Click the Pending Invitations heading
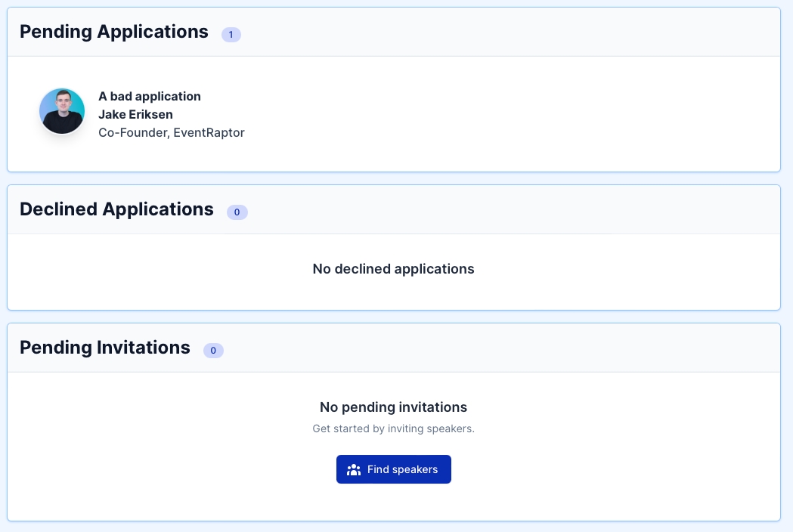The width and height of the screenshot is (793, 532). [x=104, y=348]
